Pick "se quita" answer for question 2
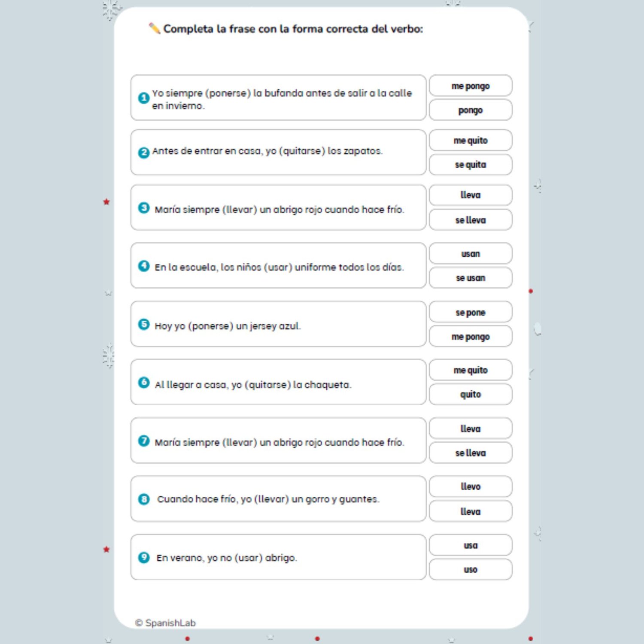The height and width of the screenshot is (644, 644). 470,165
